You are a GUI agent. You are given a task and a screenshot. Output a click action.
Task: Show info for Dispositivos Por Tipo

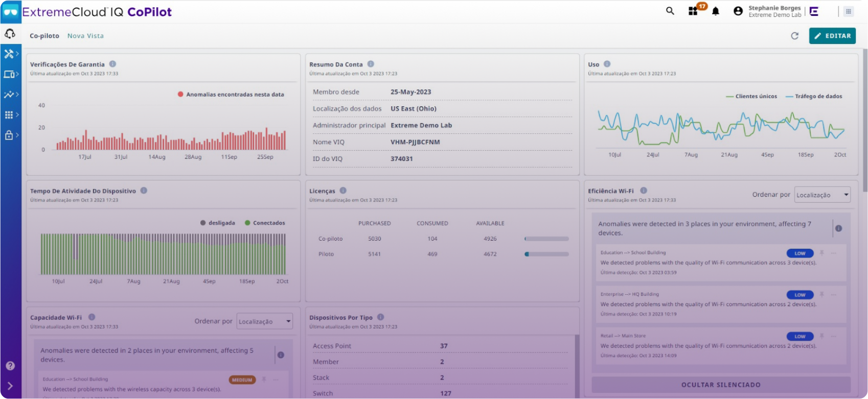380,317
